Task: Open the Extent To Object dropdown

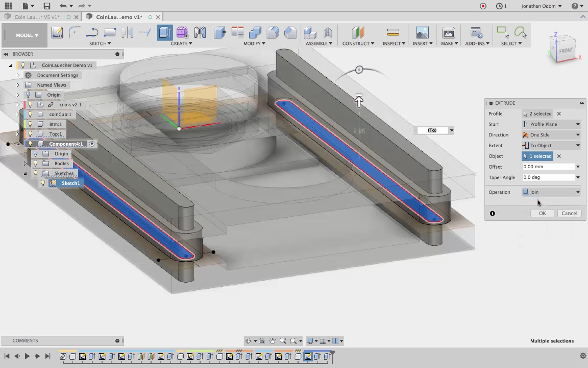Action: click(x=552, y=146)
